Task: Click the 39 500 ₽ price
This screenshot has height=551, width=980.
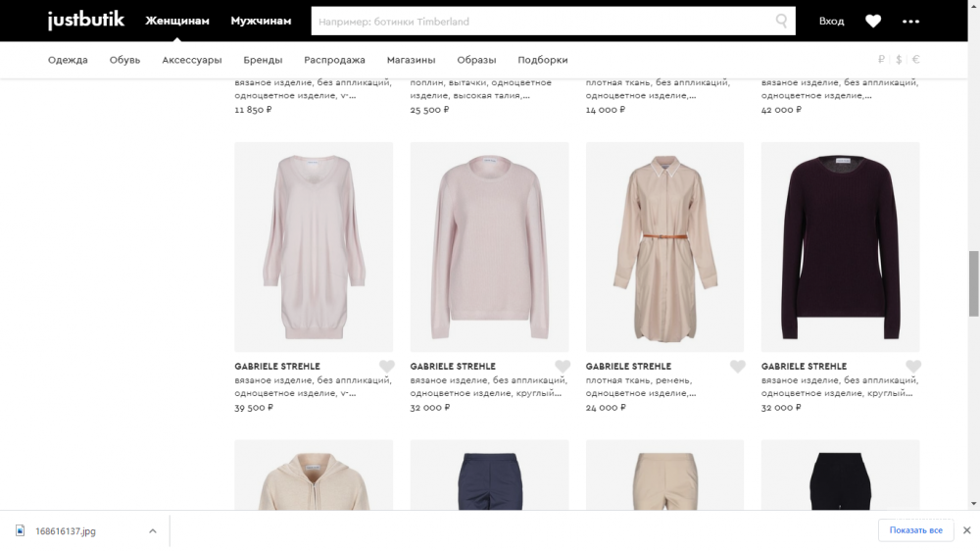Action: coord(254,407)
